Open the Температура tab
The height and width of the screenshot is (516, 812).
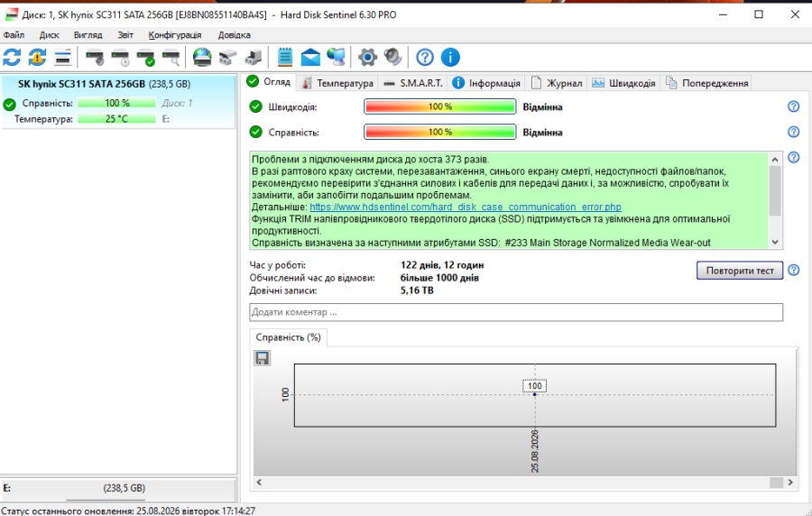[x=337, y=83]
